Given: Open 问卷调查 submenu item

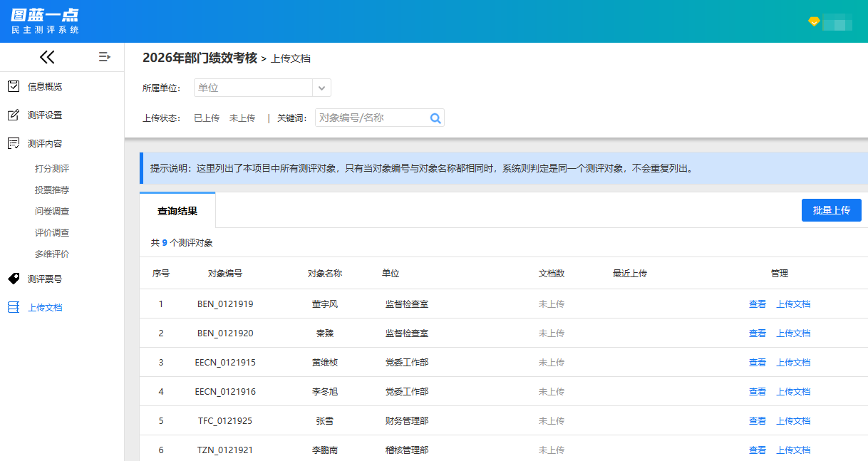Looking at the screenshot, I should click(52, 212).
